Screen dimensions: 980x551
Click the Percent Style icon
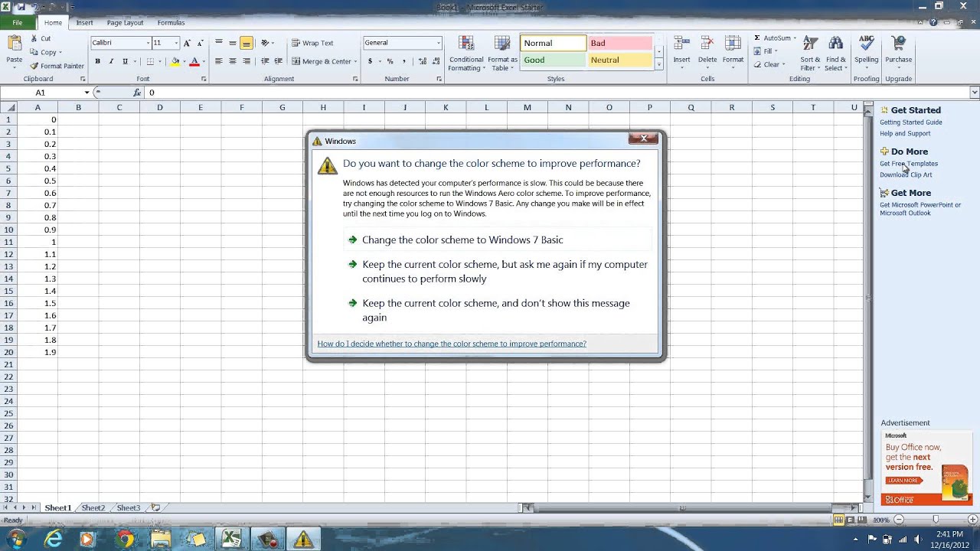(390, 61)
